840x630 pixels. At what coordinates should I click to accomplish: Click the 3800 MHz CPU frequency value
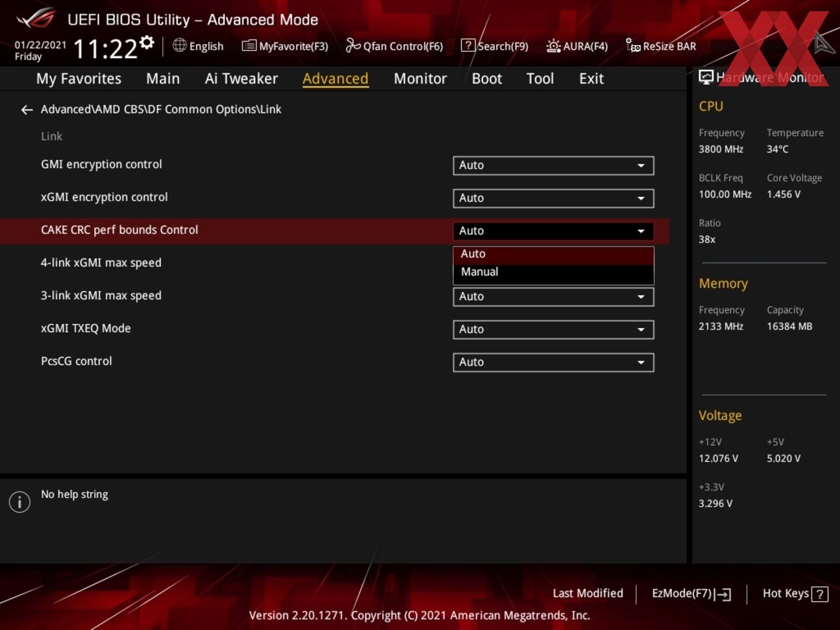[721, 149]
